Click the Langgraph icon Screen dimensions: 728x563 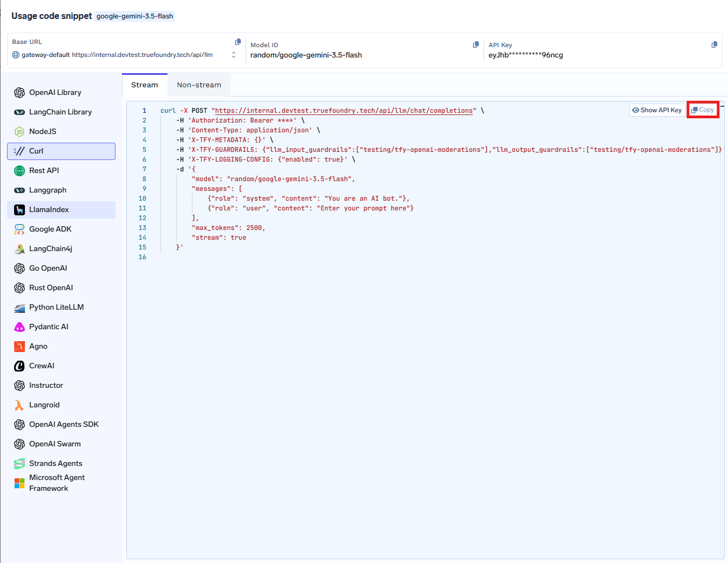pyautogui.click(x=20, y=190)
